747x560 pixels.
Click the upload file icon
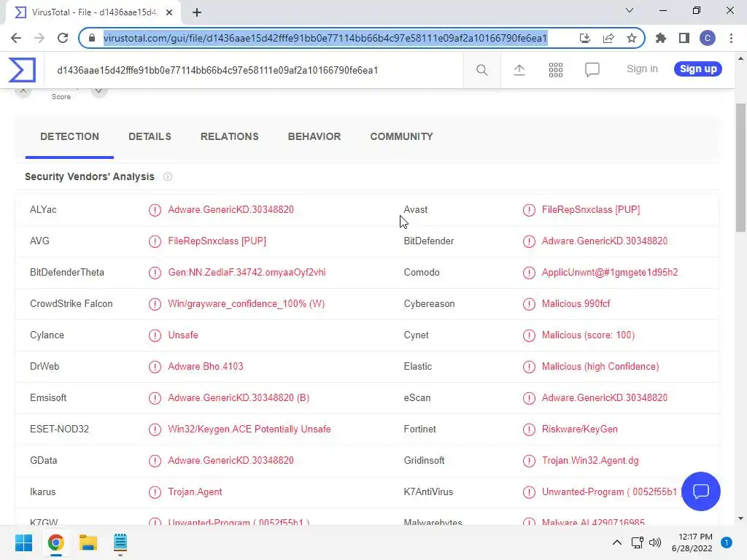click(519, 70)
